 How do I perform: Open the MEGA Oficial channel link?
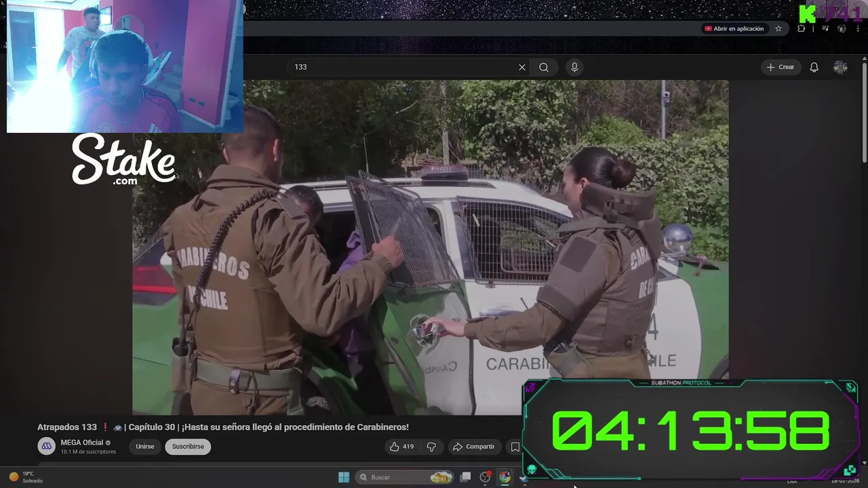[82, 443]
